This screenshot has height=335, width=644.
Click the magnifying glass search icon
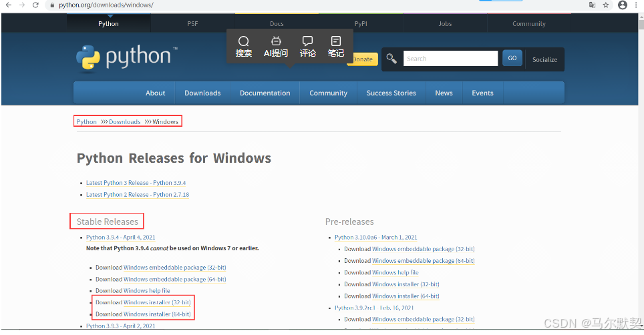coord(391,59)
